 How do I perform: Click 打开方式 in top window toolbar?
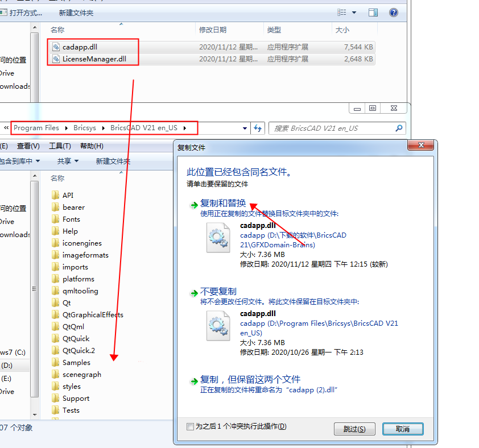click(x=22, y=13)
